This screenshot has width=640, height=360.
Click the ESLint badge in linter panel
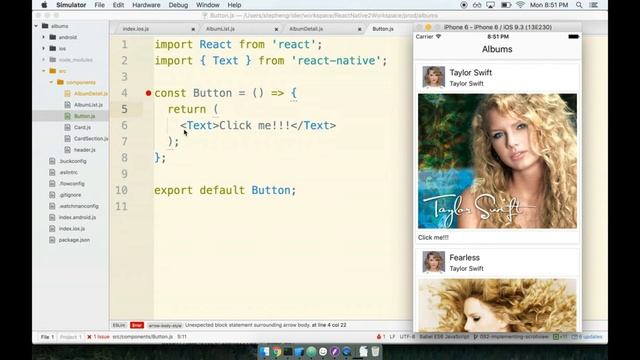[119, 325]
